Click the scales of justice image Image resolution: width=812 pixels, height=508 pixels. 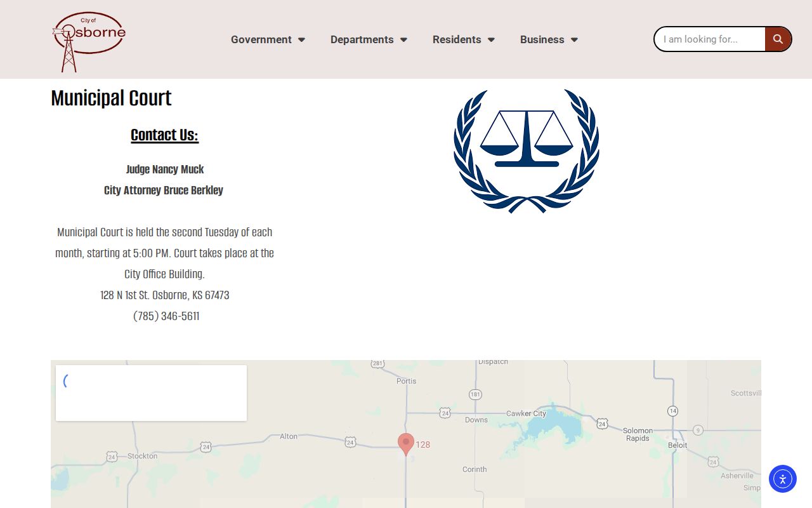click(x=527, y=150)
